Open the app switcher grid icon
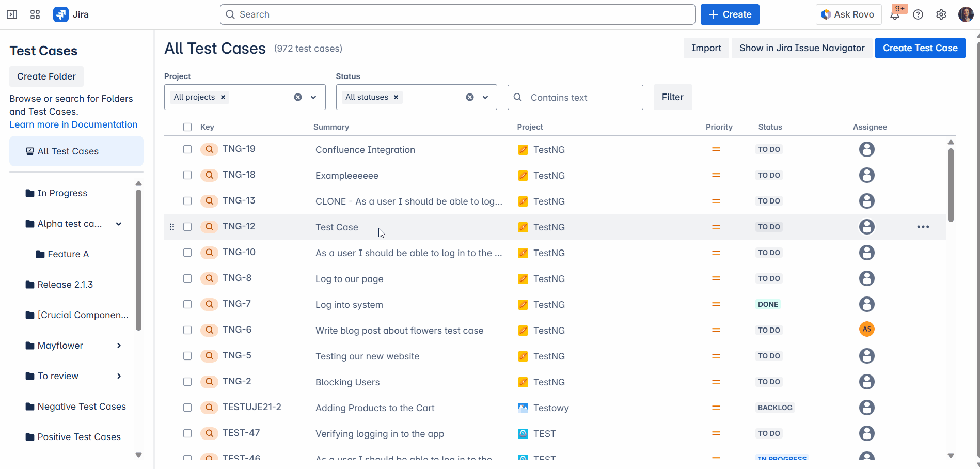The image size is (980, 469). (35, 14)
